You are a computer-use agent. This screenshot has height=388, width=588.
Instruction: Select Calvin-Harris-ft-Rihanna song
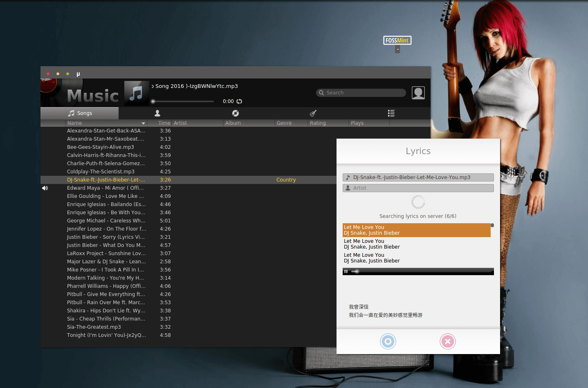[x=106, y=155]
